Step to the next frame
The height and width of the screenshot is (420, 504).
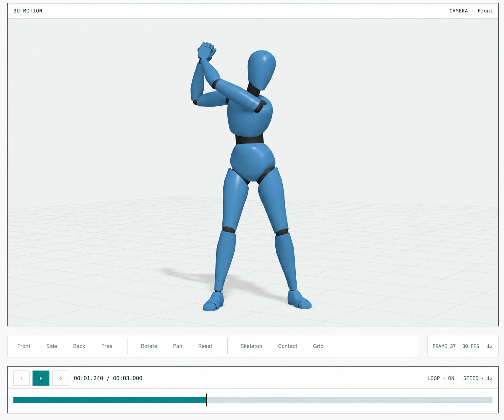coord(61,378)
